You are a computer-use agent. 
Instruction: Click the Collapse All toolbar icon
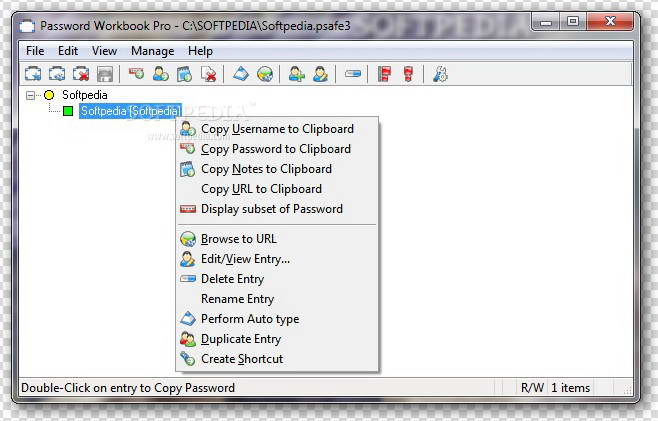pos(408,74)
